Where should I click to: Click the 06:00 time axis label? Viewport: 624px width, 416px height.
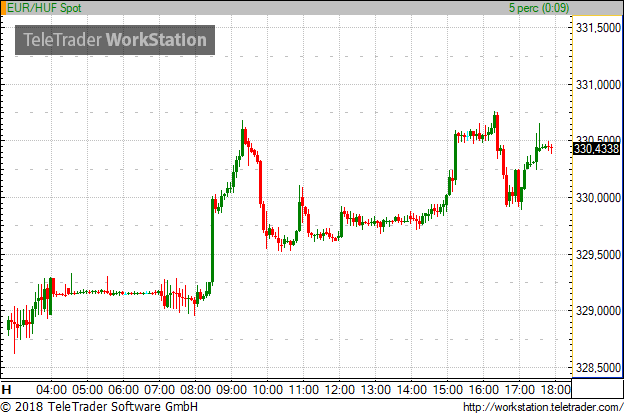[123, 389]
